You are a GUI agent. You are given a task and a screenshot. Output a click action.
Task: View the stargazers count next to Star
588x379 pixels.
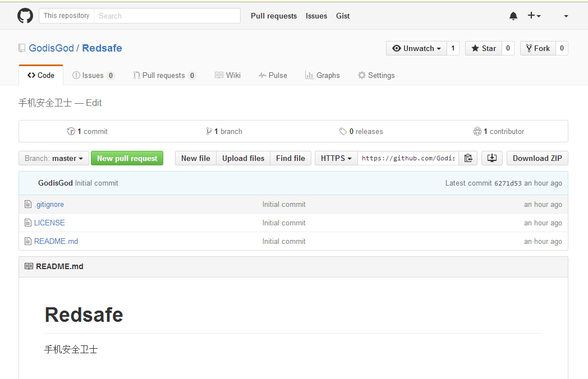click(x=508, y=48)
